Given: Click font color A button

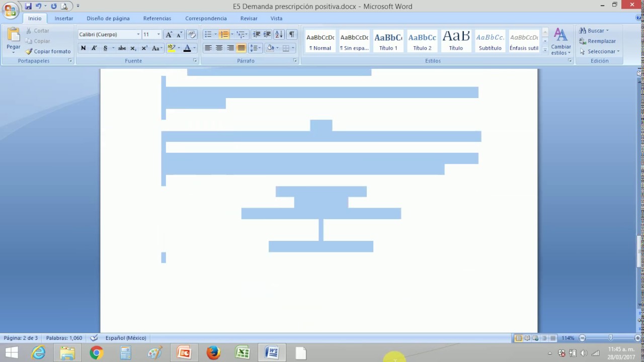Looking at the screenshot, I should (187, 48).
